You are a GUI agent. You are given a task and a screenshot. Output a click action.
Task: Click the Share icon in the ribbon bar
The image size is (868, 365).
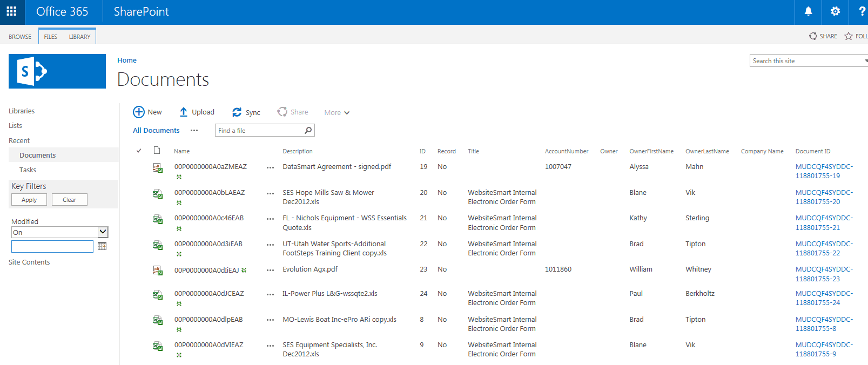point(813,36)
